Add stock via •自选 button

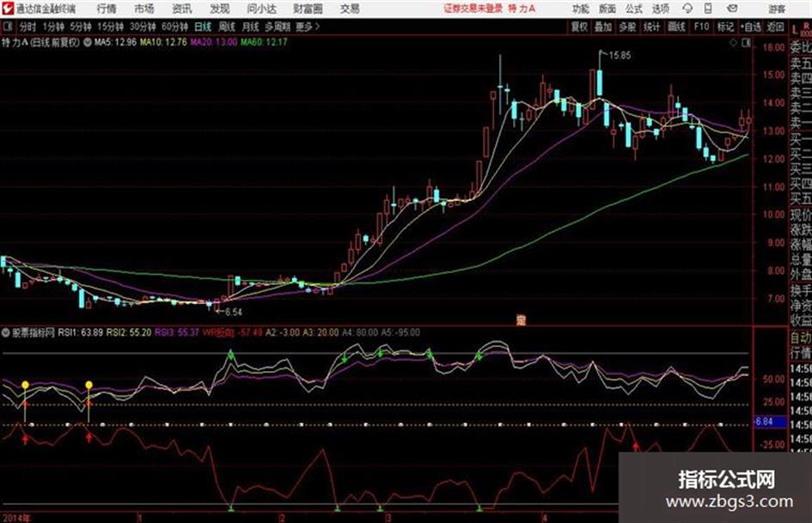click(750, 27)
